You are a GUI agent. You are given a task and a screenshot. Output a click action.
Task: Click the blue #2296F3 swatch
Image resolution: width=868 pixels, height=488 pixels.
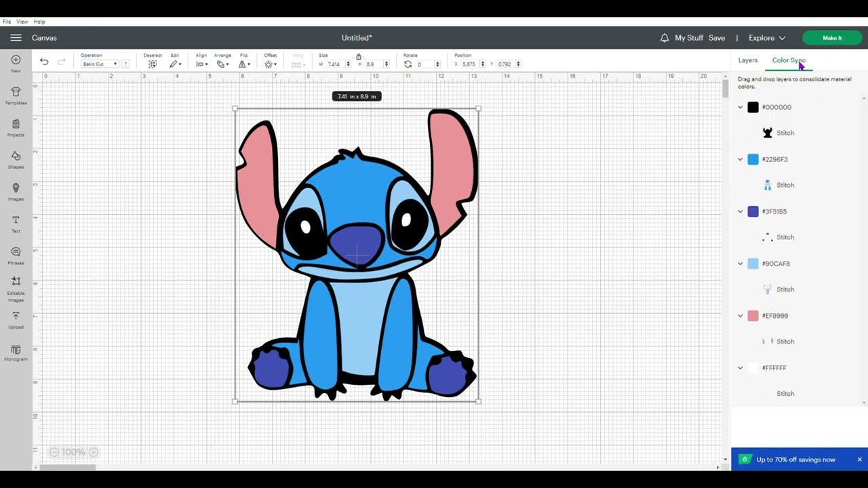[753, 159]
